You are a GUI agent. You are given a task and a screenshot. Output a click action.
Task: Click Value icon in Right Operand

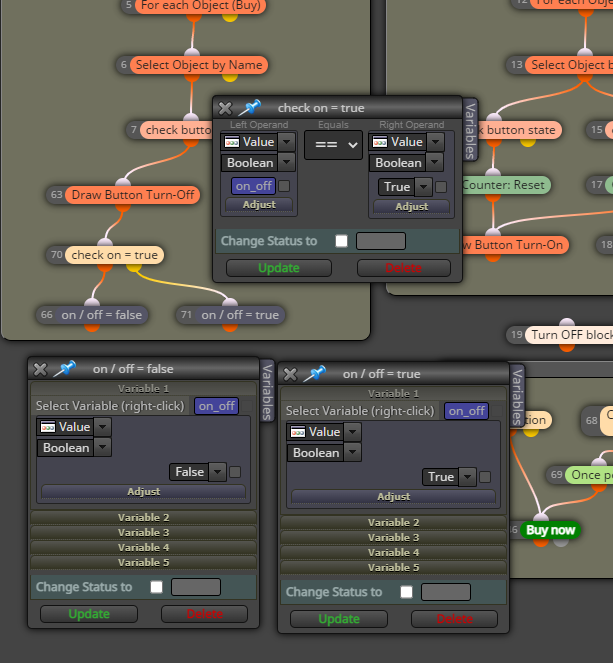click(380, 142)
